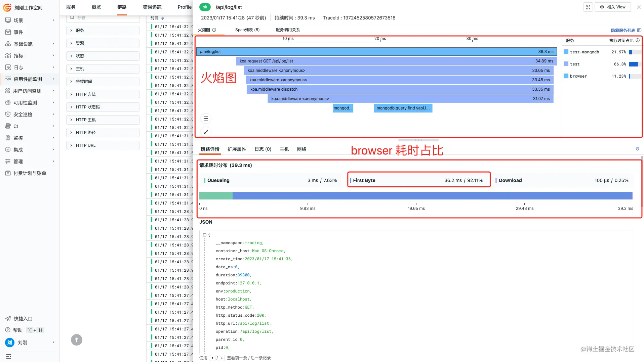The height and width of the screenshot is (362, 644).
Task: Click the 相关 View button
Action: (x=613, y=7)
